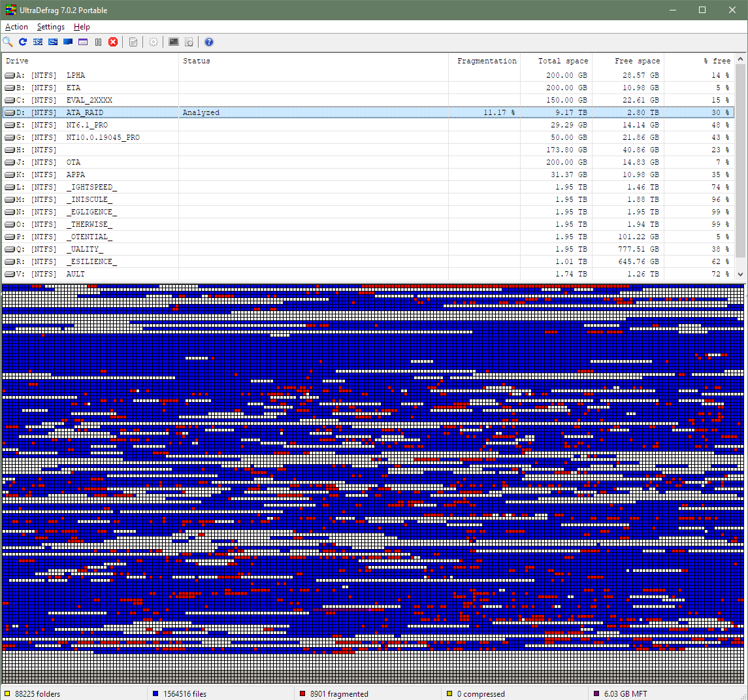The height and width of the screenshot is (700, 748).
Task: Select drive O: _THERWISE_ row
Action: point(368,224)
